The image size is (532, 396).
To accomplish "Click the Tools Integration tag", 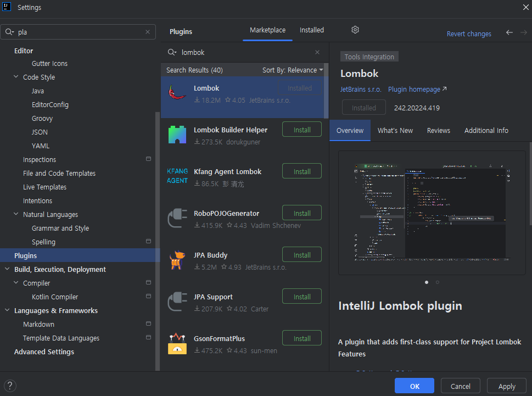I will [x=369, y=57].
